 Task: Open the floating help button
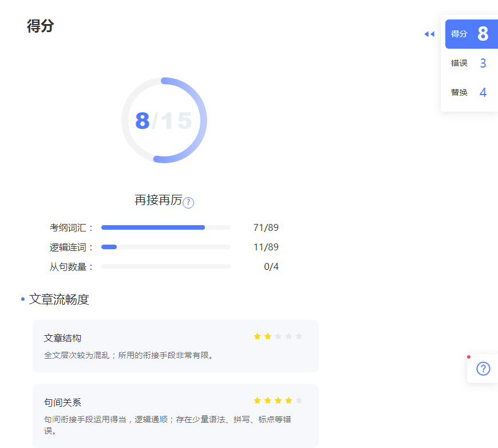tap(483, 368)
